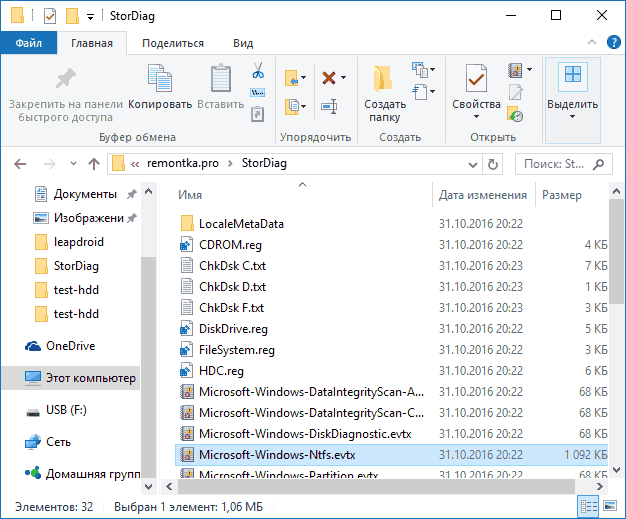Select Microsoft-Windows-Ntfs.evtx file
Image resolution: width=626 pixels, height=519 pixels.
pyautogui.click(x=391, y=455)
